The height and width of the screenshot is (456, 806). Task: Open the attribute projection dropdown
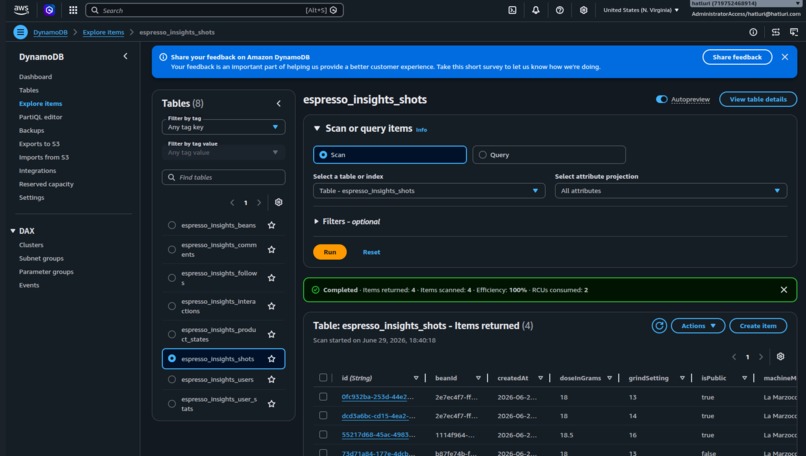click(671, 191)
